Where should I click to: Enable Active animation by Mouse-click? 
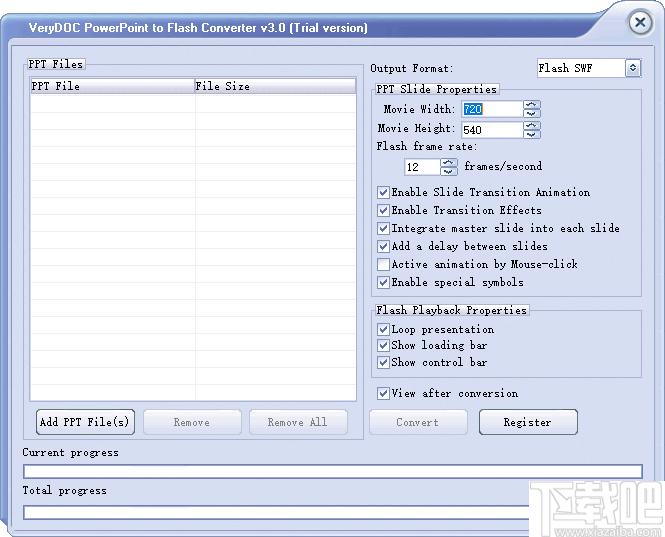tap(383, 265)
